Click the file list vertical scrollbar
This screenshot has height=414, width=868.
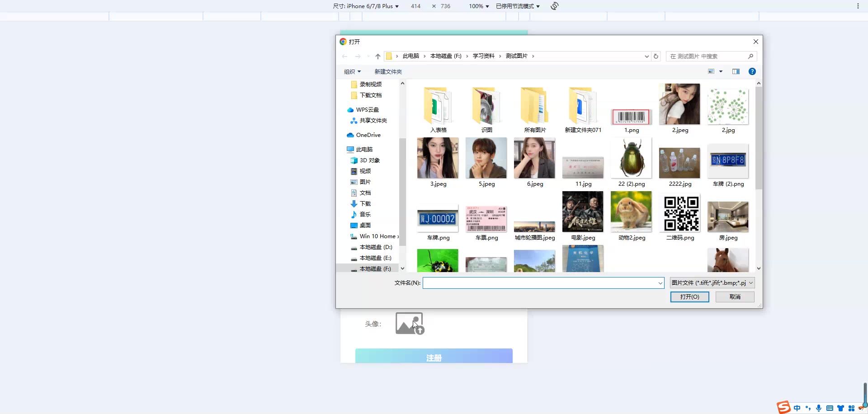(759, 138)
